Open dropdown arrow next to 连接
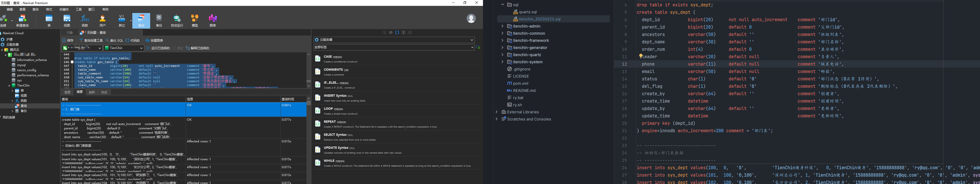This screenshot has height=184, width=980. 12,20
